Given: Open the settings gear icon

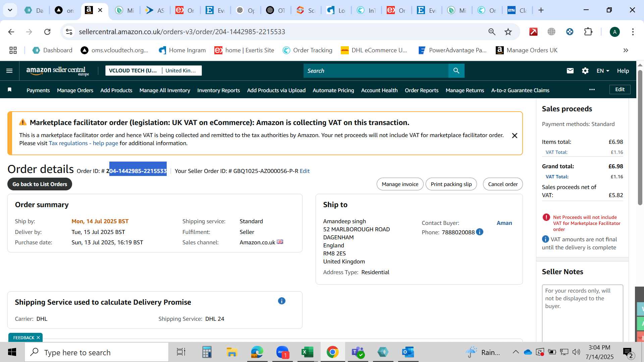Looking at the screenshot, I should pyautogui.click(x=585, y=71).
